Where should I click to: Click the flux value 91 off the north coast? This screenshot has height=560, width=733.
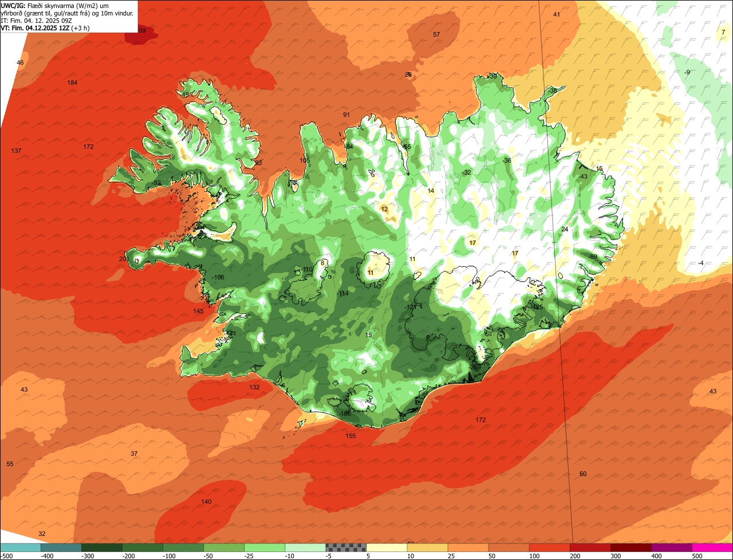[x=346, y=115]
